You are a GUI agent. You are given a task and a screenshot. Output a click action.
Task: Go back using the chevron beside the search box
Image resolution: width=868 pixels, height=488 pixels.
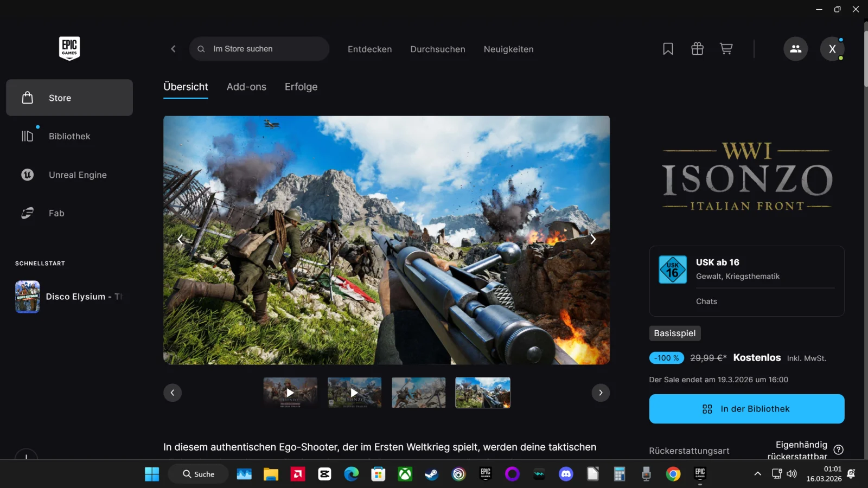[173, 49]
